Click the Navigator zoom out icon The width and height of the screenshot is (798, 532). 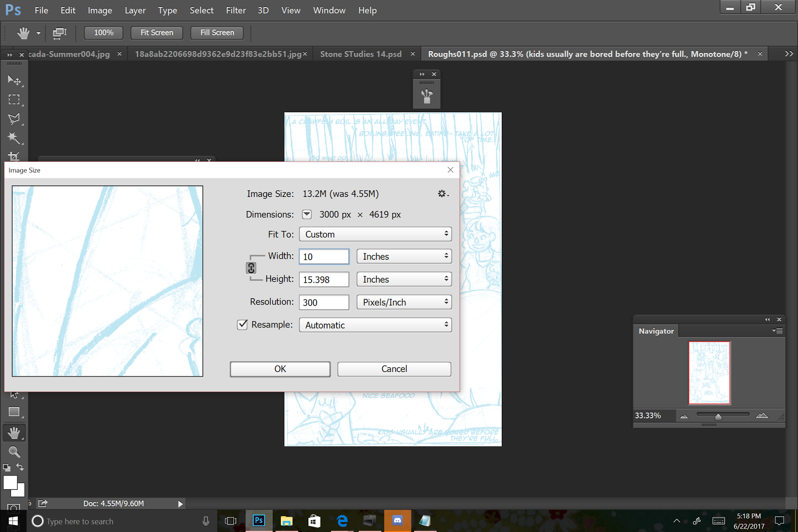[684, 416]
